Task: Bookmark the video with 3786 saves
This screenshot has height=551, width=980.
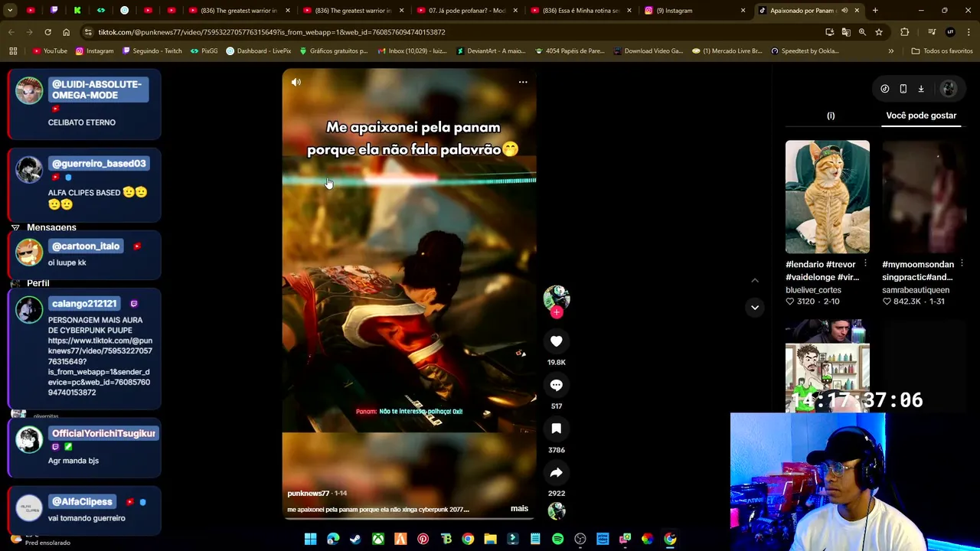Action: pyautogui.click(x=557, y=429)
